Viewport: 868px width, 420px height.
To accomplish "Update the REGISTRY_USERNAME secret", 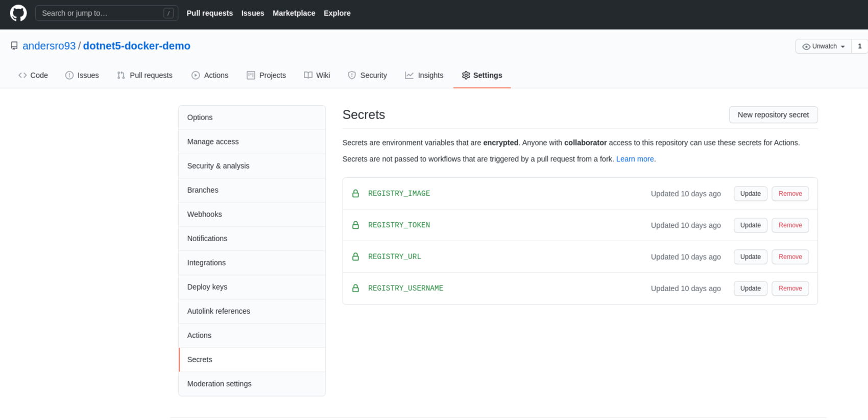I will click(751, 289).
